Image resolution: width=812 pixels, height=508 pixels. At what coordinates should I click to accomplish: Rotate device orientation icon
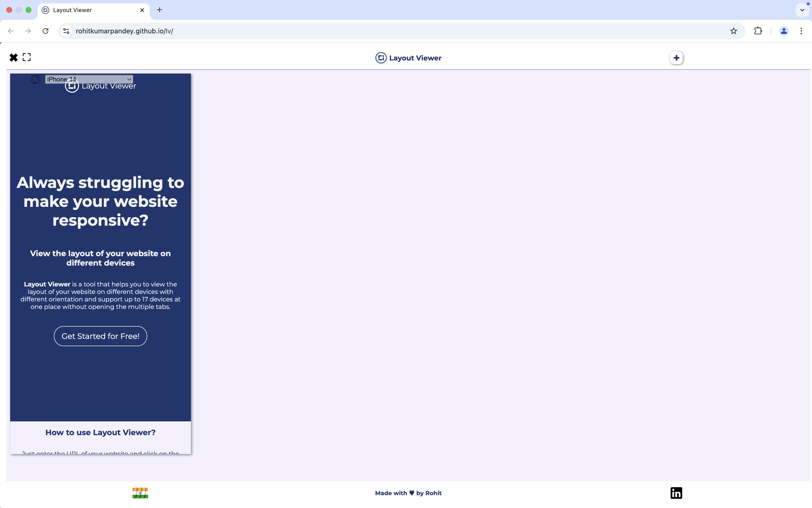pyautogui.click(x=35, y=79)
